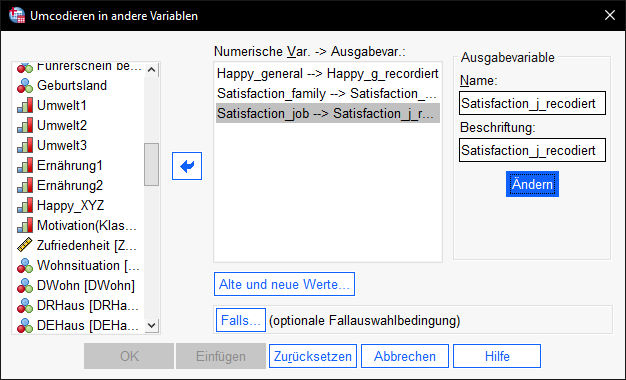
Task: Select Happy_XYZ variable name
Action: (70, 205)
